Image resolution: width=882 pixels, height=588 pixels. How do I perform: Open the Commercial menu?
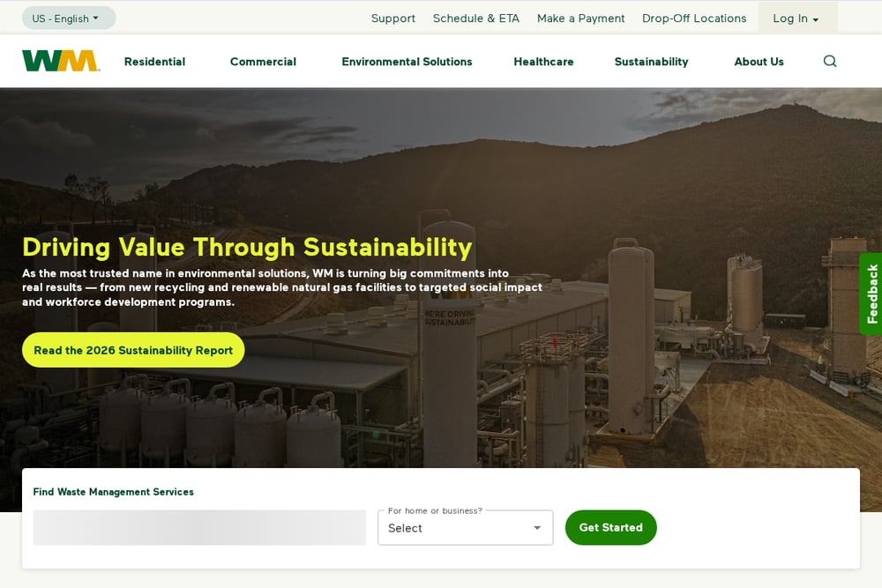point(263,62)
